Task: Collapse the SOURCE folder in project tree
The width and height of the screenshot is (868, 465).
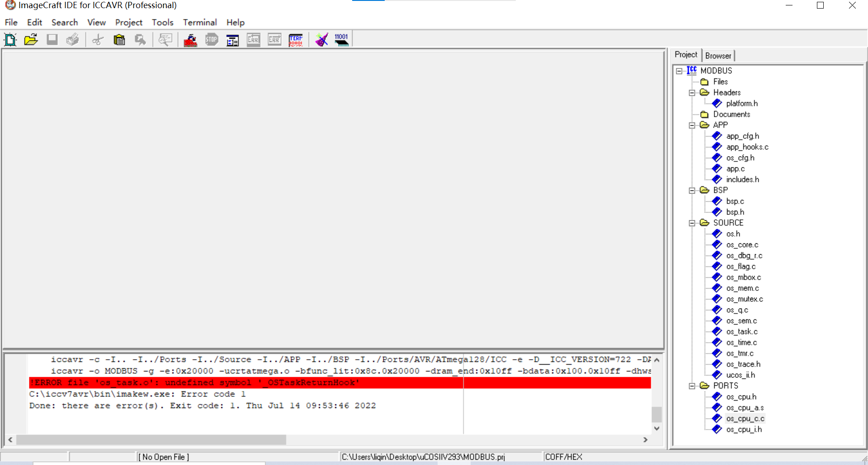Action: pos(692,223)
